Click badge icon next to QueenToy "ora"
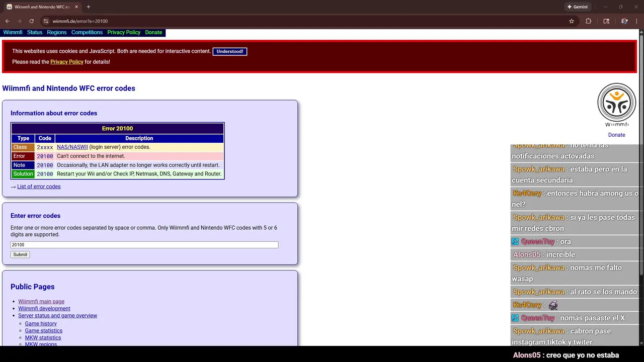The width and height of the screenshot is (644, 362). click(x=515, y=241)
